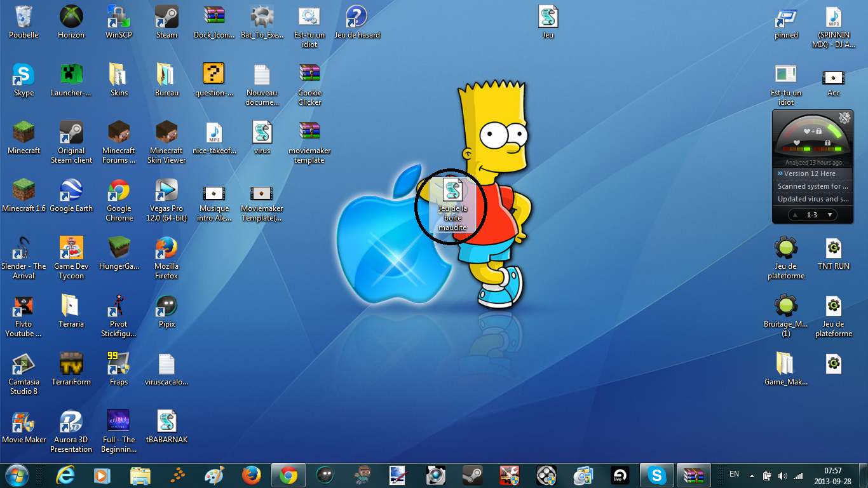The image size is (868, 488).
Task: Select the Bureau folder icon
Action: tap(166, 80)
